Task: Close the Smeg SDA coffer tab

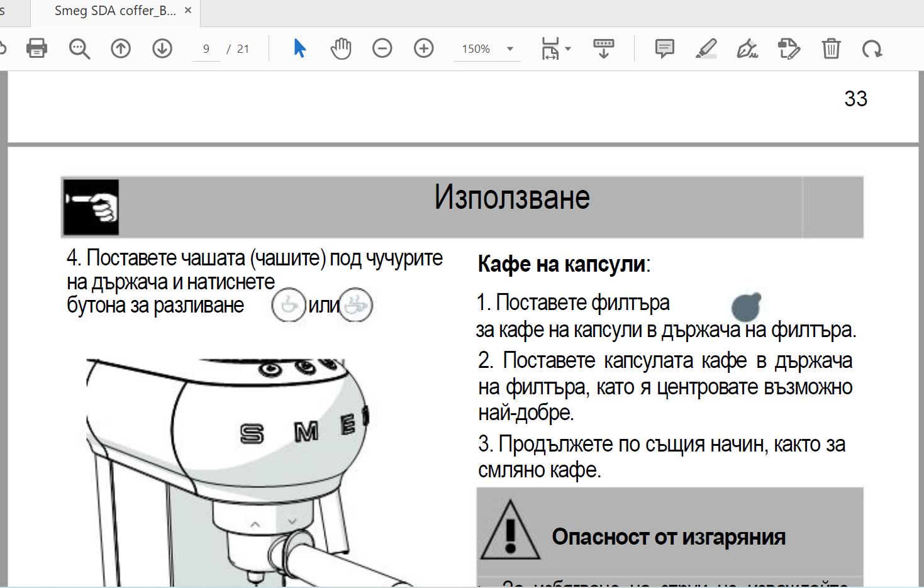Action: [x=188, y=11]
